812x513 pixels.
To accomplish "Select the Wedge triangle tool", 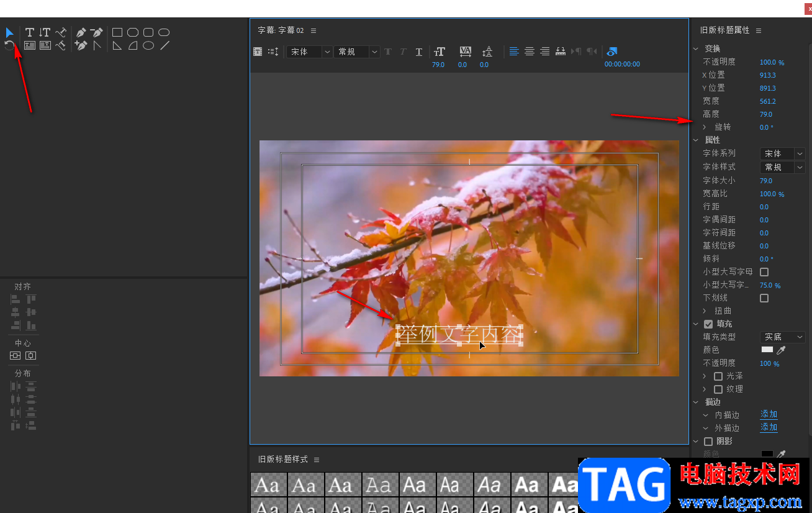I will [117, 45].
